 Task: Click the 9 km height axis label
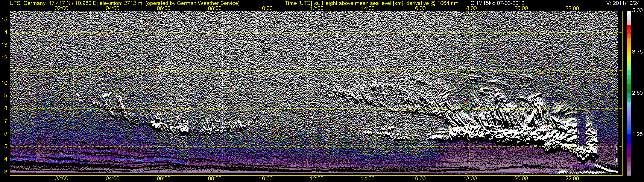click(6, 96)
